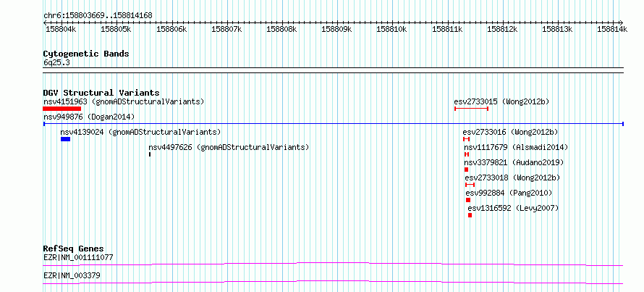
Task: Click the esv1316592 red square
Action: coord(470,215)
